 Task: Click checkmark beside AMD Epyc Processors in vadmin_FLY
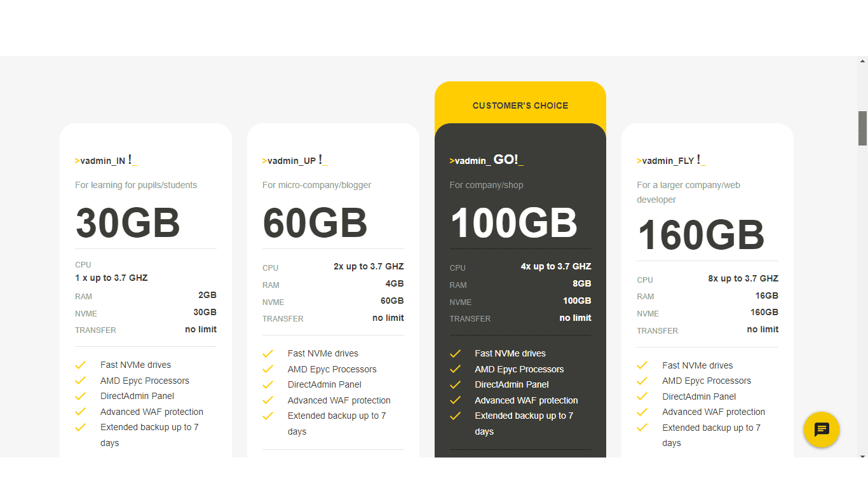coord(642,381)
